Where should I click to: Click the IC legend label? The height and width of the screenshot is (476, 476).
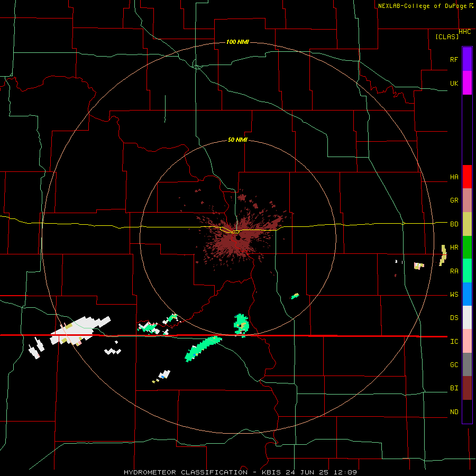[454, 342]
